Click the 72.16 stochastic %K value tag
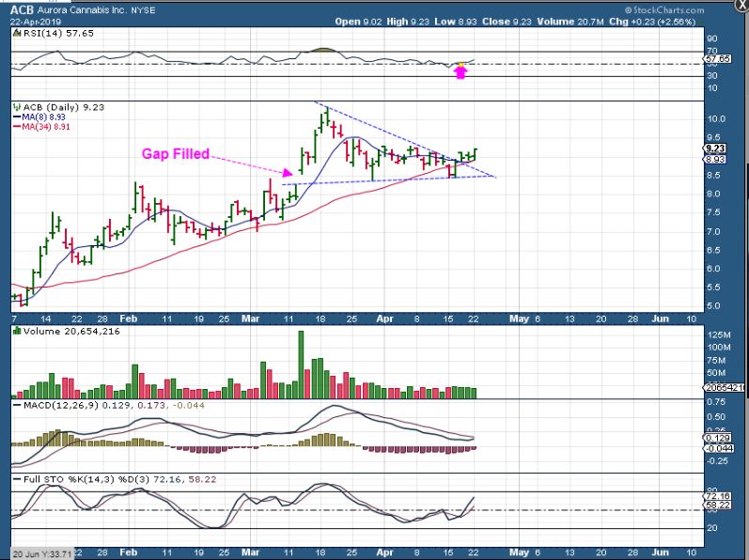This screenshot has height=560, width=749. coord(717,496)
